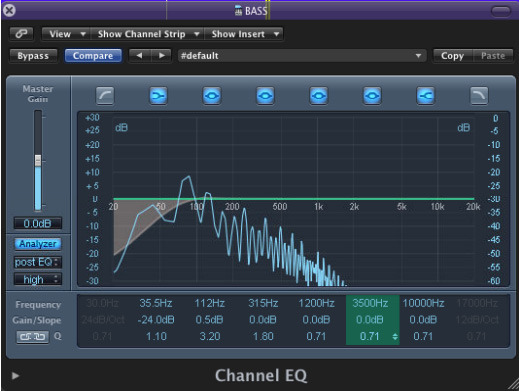
Task: Turn off the Analyzer button
Action: click(38, 244)
